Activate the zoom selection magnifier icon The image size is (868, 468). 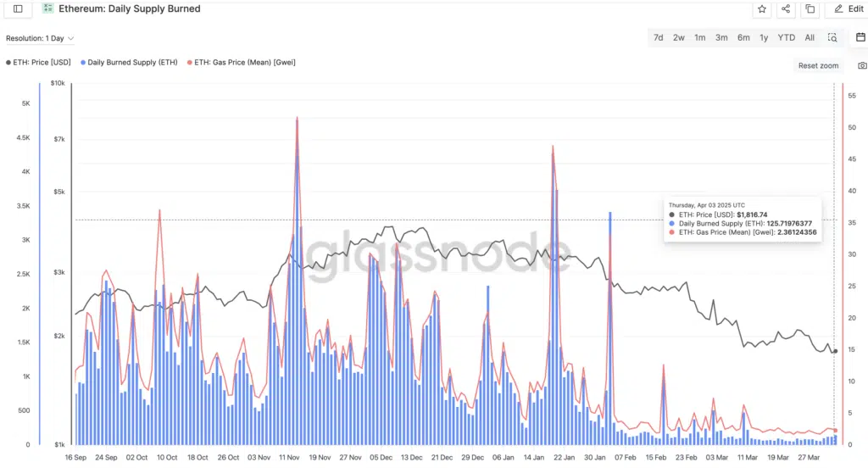tap(833, 38)
